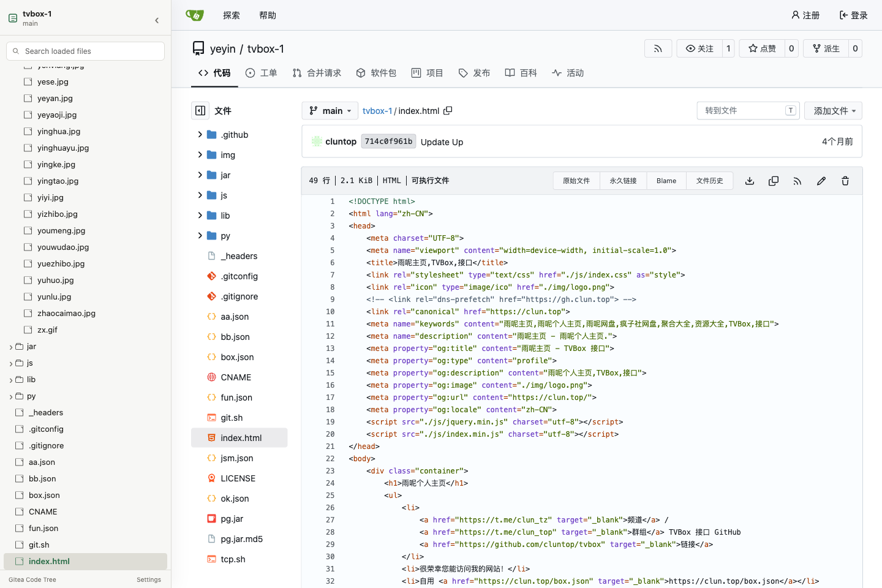This screenshot has width=882, height=588.
Task: Click tvbox-1 breadcrumb link
Action: (x=377, y=111)
